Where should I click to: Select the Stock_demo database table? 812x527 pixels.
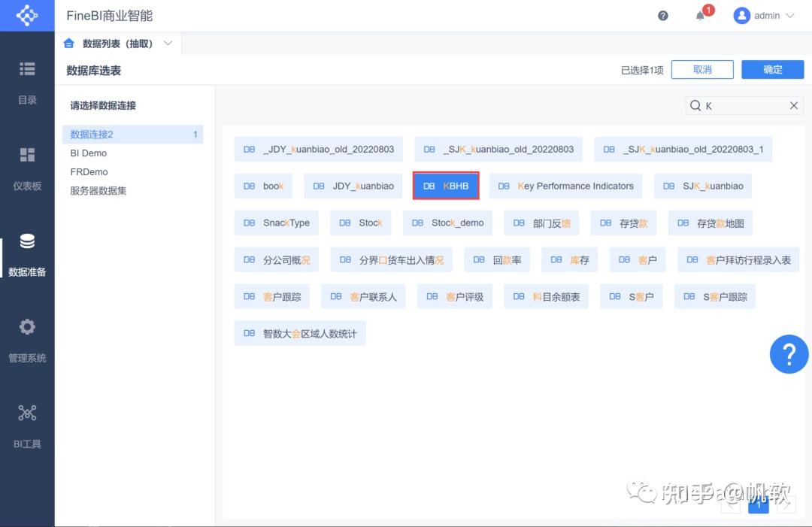click(447, 223)
